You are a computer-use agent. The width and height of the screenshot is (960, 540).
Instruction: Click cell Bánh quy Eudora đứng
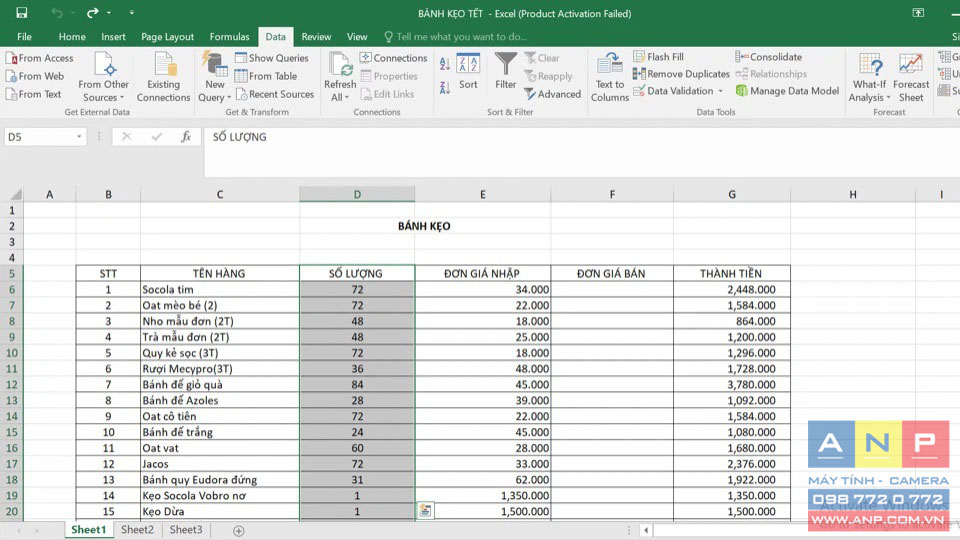[x=220, y=480]
